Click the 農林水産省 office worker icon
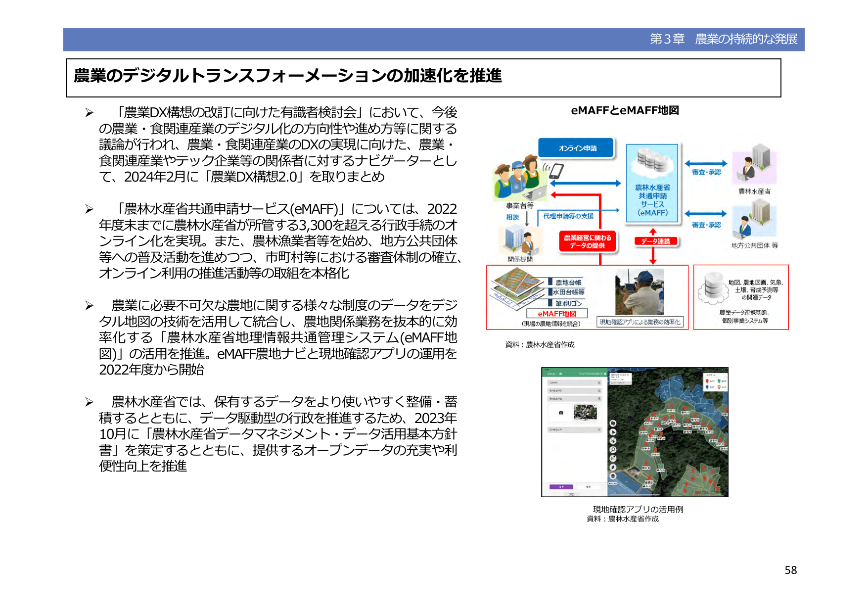The height and width of the screenshot is (614, 868). pyautogui.click(x=754, y=164)
